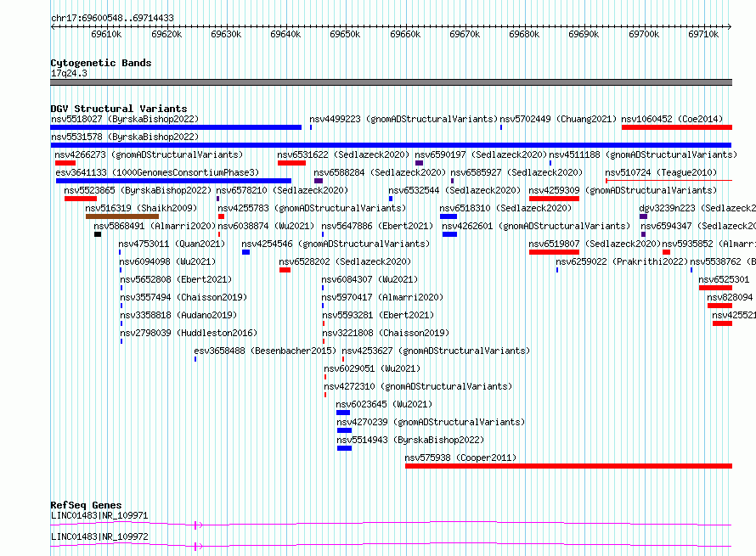
Task: Click the LINC01483|NR_109972 gene label
Action: [99, 536]
